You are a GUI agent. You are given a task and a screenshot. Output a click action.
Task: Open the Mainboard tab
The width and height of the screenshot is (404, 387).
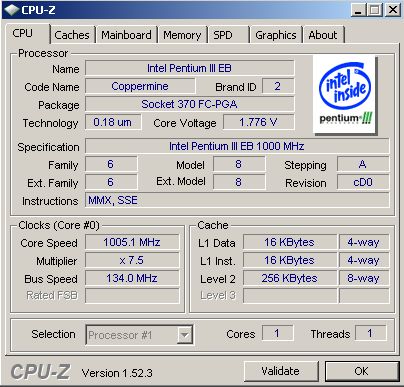click(x=126, y=35)
